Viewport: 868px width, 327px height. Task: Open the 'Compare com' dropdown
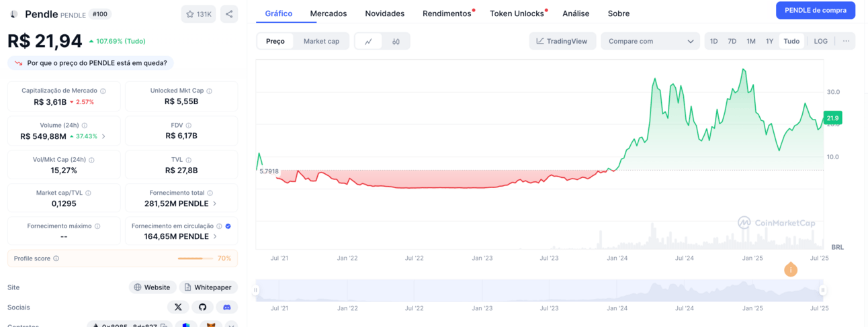tap(650, 41)
